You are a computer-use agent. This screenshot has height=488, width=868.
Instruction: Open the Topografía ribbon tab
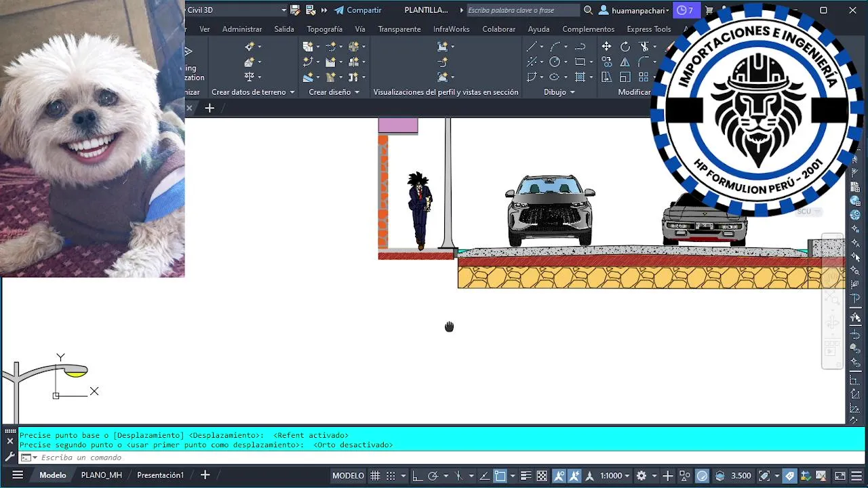pos(324,29)
